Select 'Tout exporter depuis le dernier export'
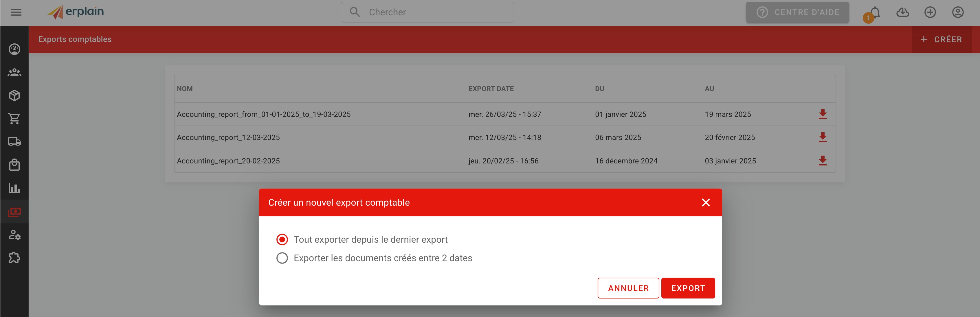This screenshot has height=317, width=980. click(282, 239)
